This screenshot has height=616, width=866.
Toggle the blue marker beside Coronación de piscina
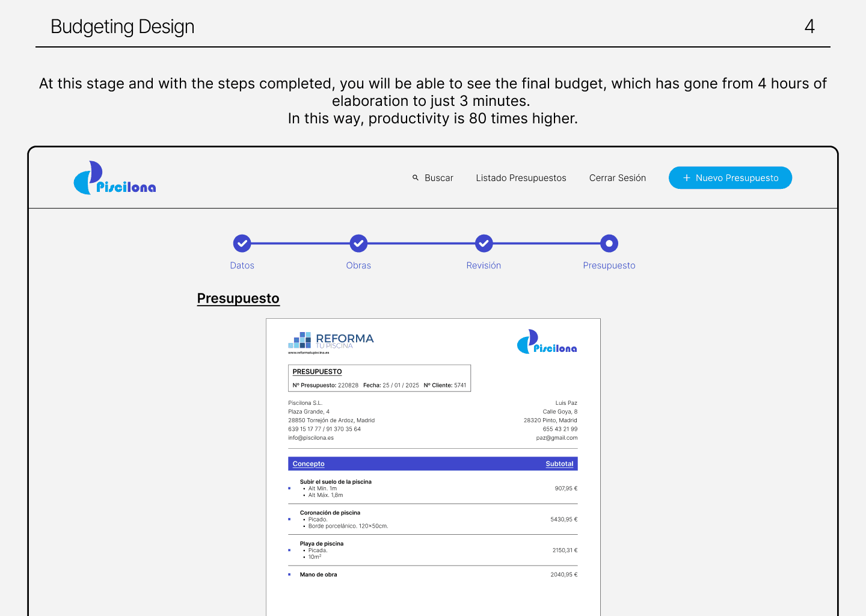coord(289,519)
